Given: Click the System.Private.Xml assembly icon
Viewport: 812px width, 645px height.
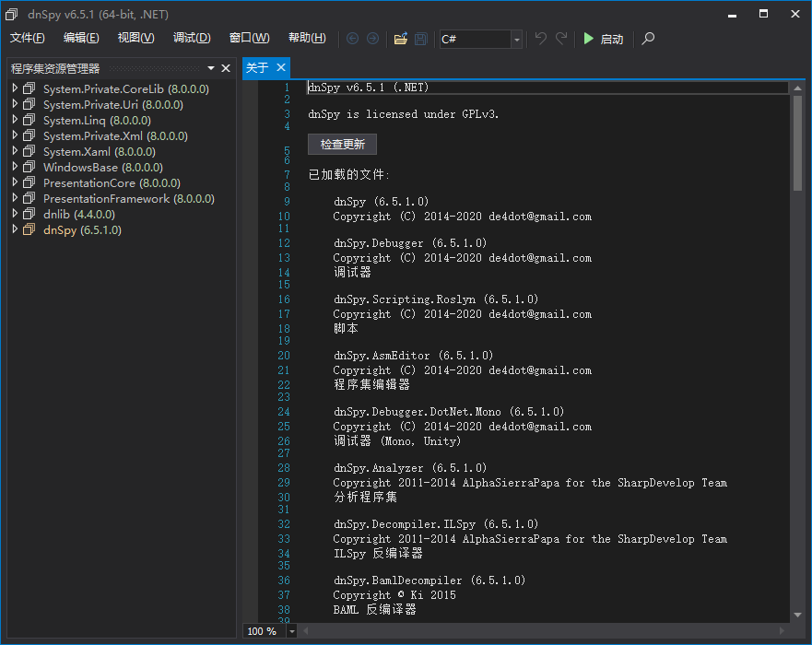Looking at the screenshot, I should coord(29,135).
